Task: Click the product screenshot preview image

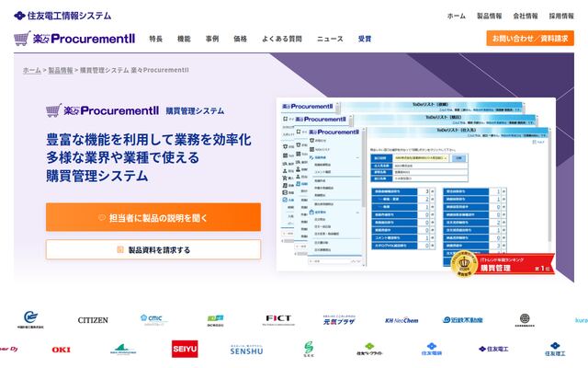Action: pyautogui.click(x=415, y=184)
